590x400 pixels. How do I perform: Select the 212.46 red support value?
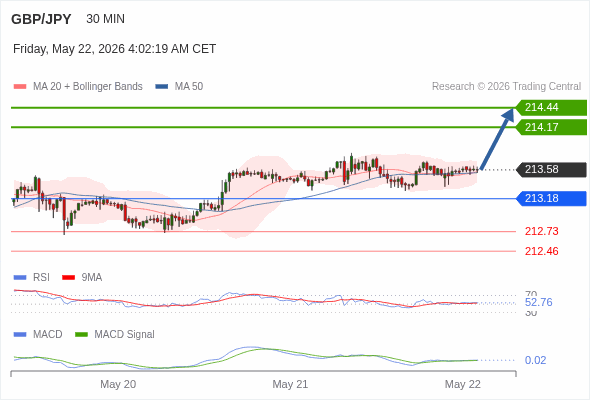point(541,251)
